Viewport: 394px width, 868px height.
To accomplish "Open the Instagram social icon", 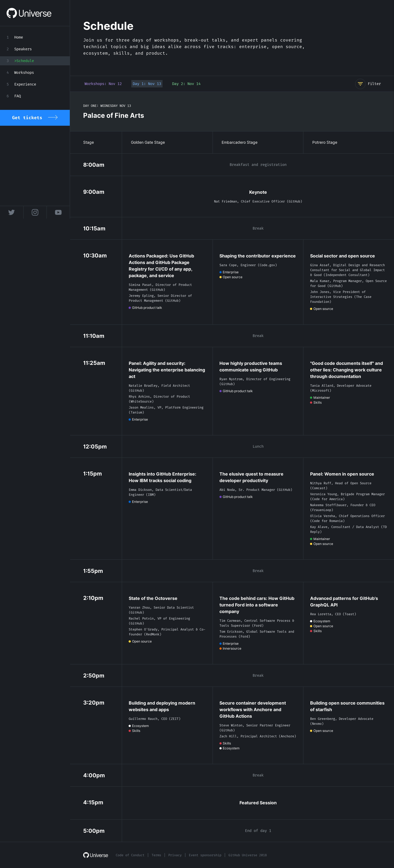I will 35,212.
